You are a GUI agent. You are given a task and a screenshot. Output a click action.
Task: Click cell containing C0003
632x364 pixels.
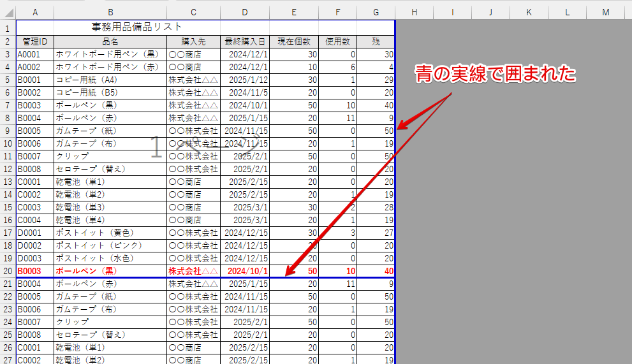pyautogui.click(x=35, y=207)
